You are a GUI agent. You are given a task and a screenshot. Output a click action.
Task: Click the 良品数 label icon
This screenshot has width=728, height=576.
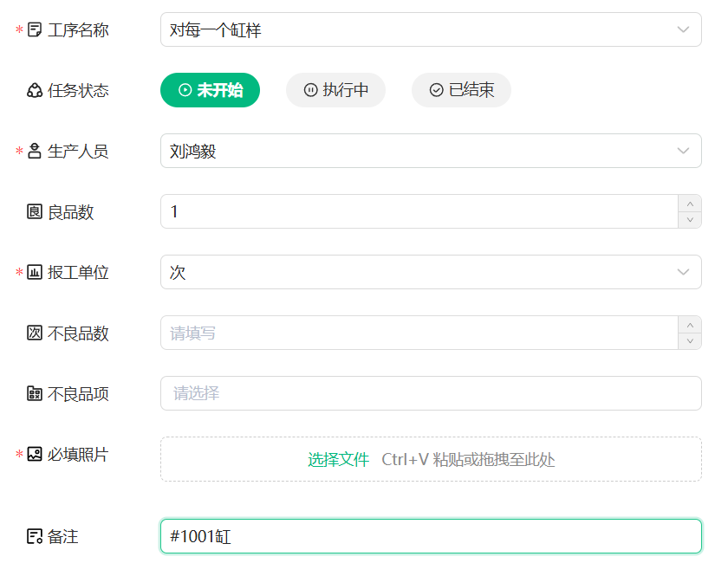[35, 212]
